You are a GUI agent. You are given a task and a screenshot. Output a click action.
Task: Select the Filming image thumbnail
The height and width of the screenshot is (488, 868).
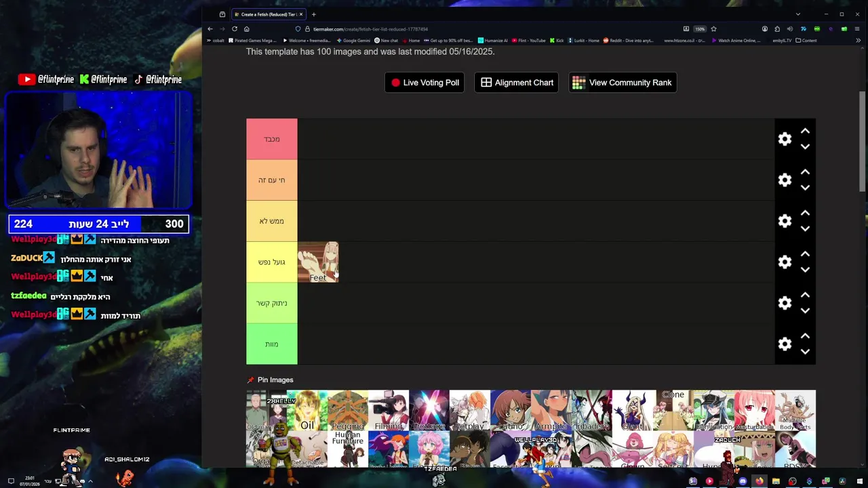pos(389,410)
